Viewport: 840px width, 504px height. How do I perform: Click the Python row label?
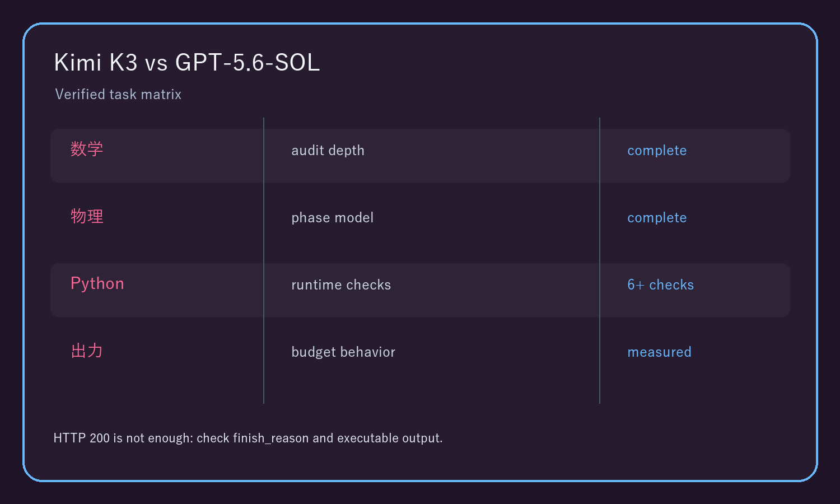pyautogui.click(x=97, y=284)
